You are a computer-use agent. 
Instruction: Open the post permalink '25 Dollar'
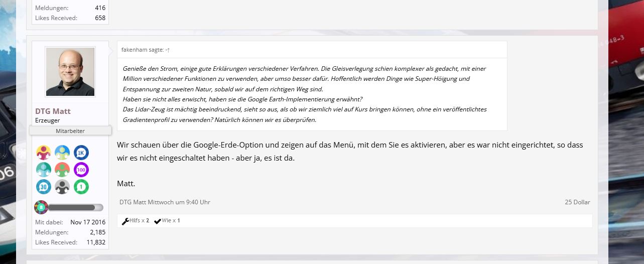tap(577, 202)
